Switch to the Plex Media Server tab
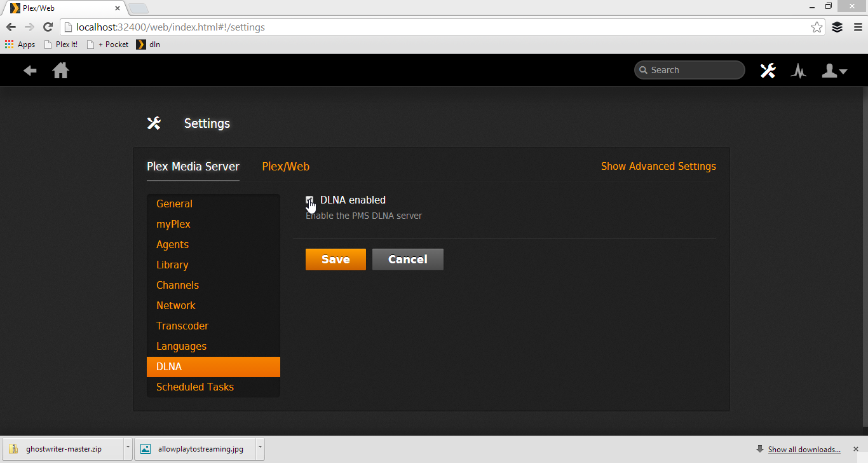 (x=193, y=167)
